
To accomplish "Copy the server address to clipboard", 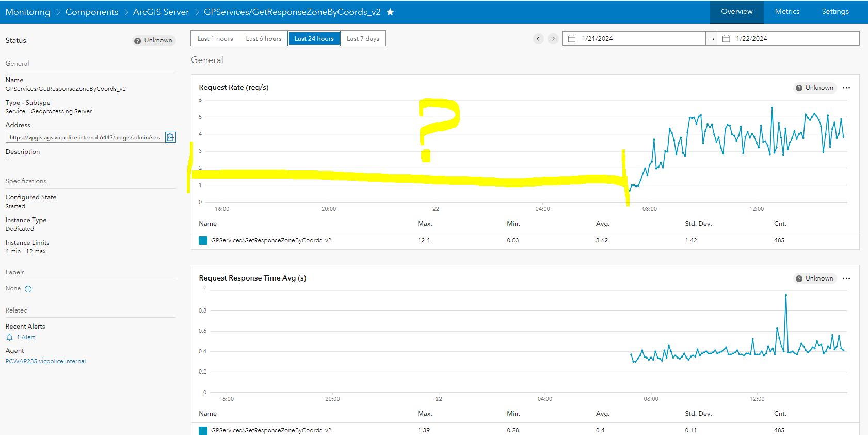I will [x=170, y=137].
